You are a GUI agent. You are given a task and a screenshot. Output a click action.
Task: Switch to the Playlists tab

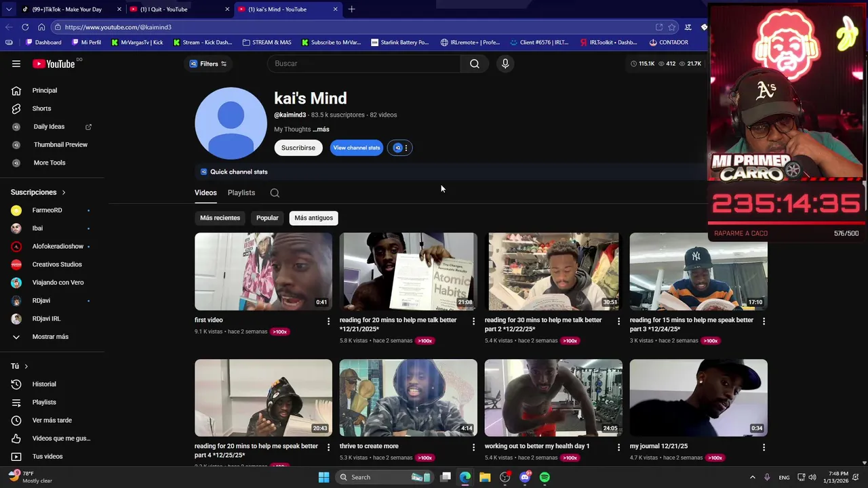pyautogui.click(x=241, y=193)
